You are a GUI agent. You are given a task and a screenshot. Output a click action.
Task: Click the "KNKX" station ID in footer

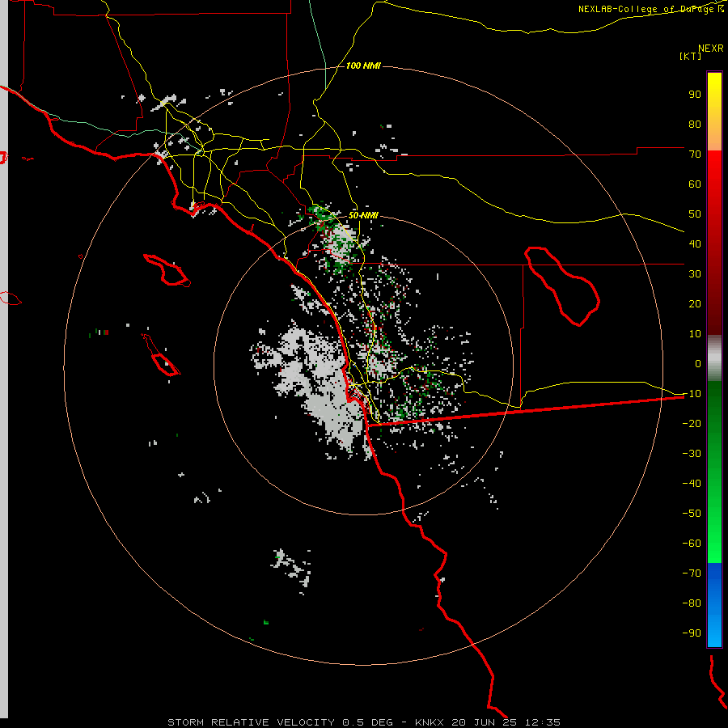[x=429, y=722]
